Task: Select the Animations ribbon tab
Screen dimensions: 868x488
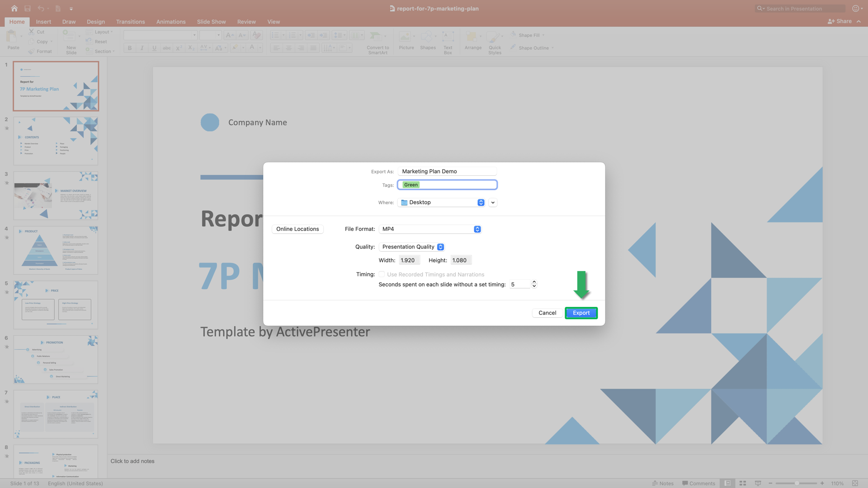Action: coord(170,21)
